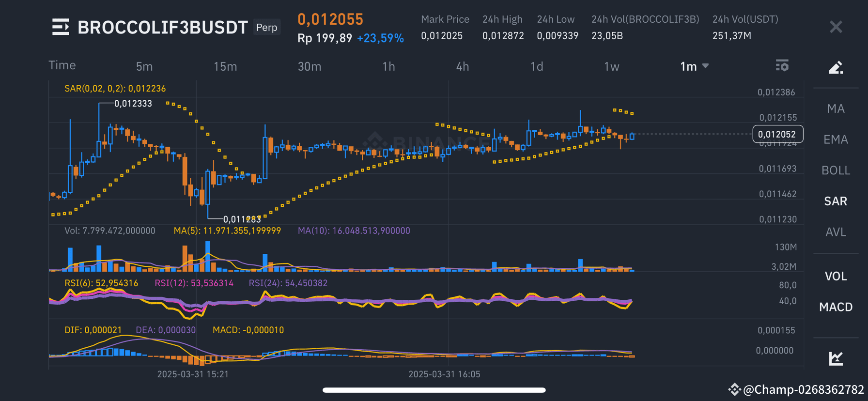Toggle the EMA indicator
868x401 pixels.
point(836,139)
